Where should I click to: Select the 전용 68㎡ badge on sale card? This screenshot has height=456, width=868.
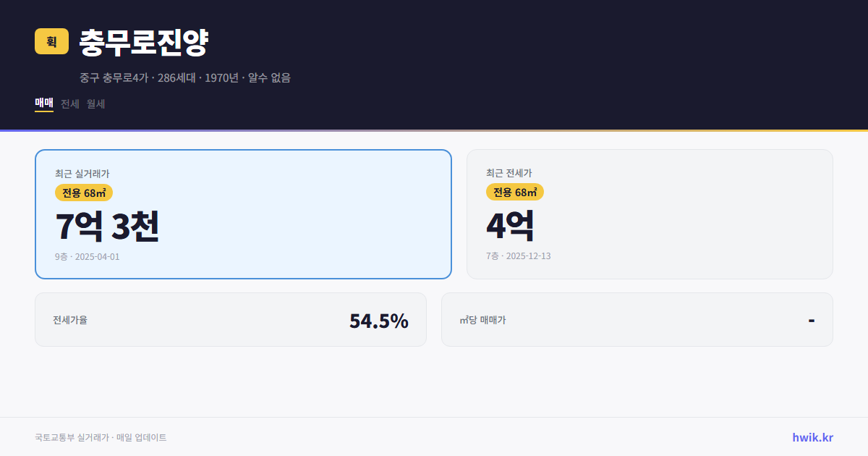pos(82,193)
